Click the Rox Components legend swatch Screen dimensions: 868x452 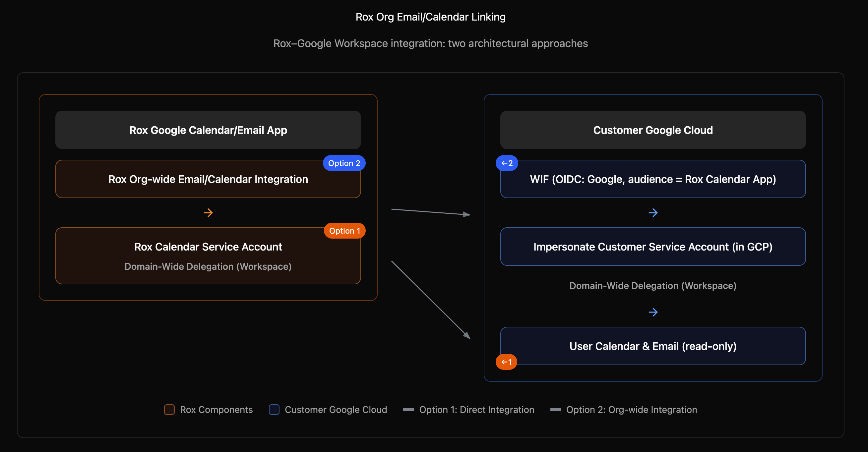click(169, 410)
